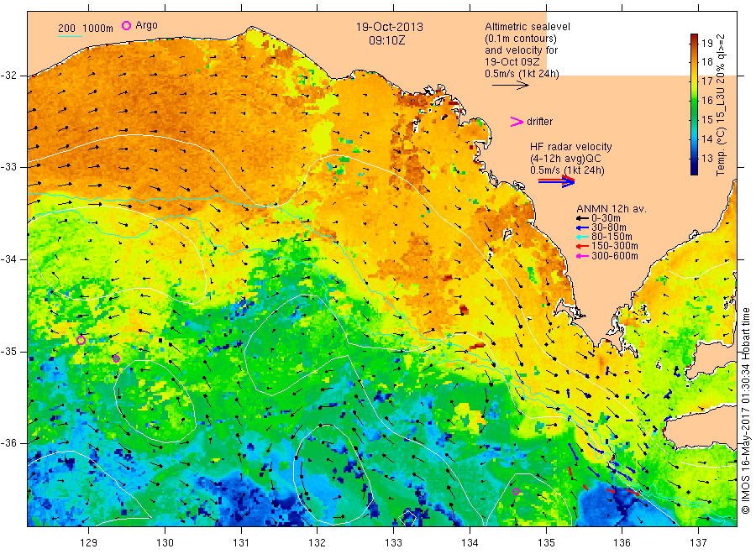The width and height of the screenshot is (756, 554).
Task: Click the black altimetric velocity scale arrow
Action: (510, 86)
